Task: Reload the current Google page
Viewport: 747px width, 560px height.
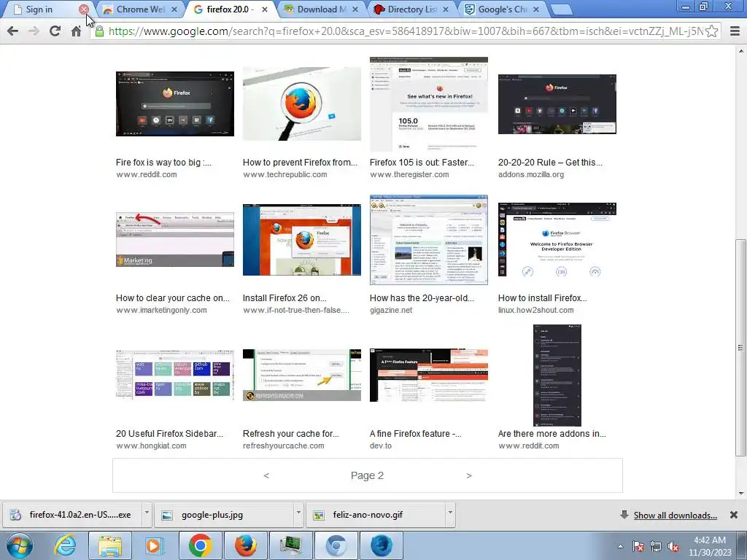Action: point(55,31)
